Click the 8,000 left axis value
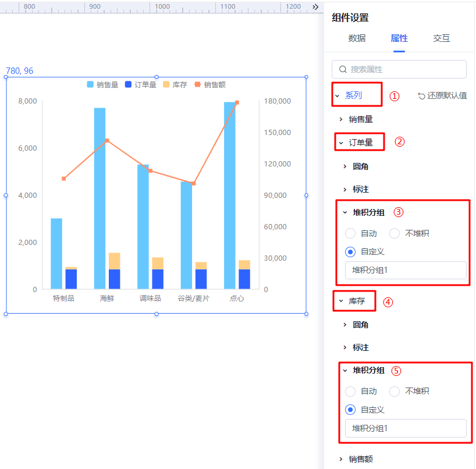476x469 pixels. tap(27, 101)
